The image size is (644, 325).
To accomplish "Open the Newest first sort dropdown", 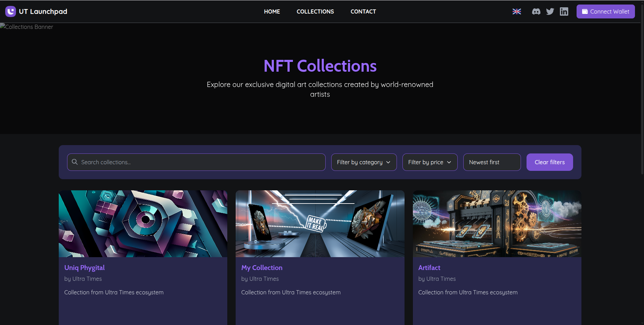I will (x=491, y=162).
